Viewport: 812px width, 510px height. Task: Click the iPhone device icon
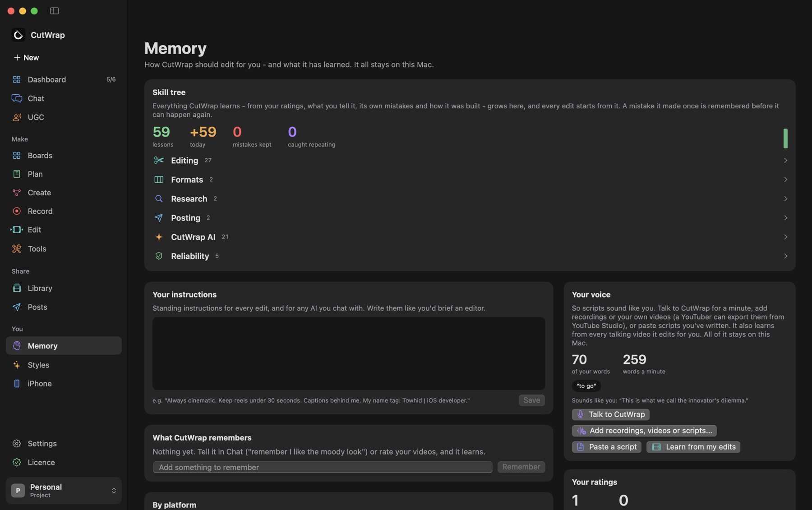click(x=17, y=384)
